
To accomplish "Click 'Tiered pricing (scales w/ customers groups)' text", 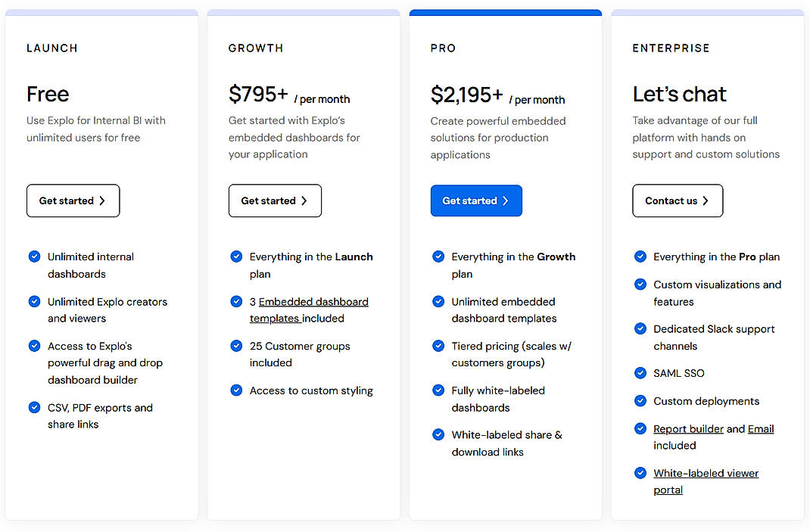I will 512,354.
